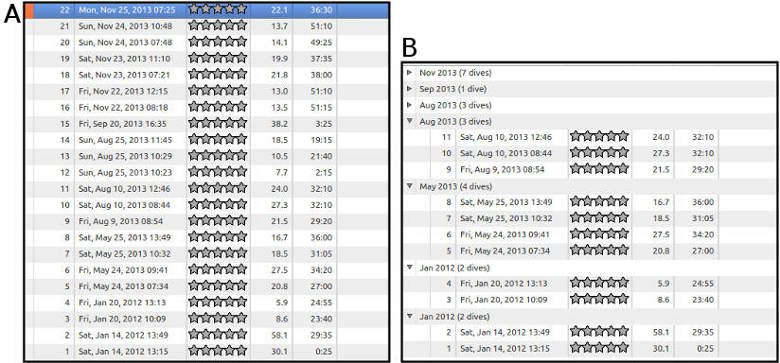The height and width of the screenshot is (363, 780).
Task: Click dive 1's star rating in panel B
Action: 600,348
